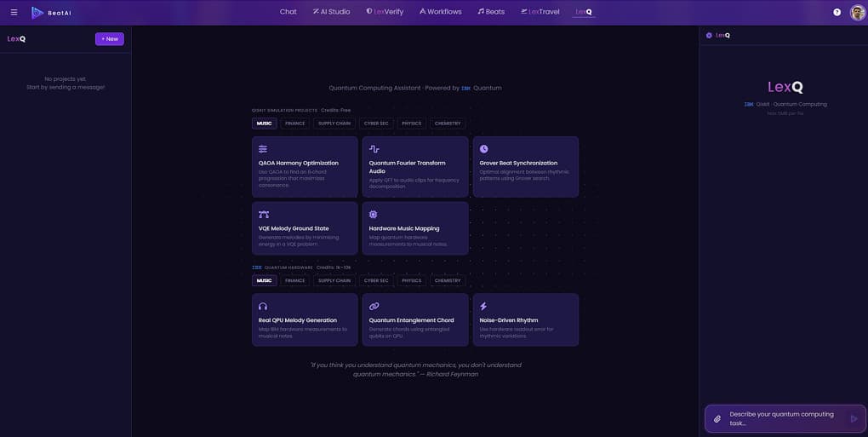Select Chemistry filter in quantum hardware section
Image resolution: width=868 pixels, height=437 pixels.
[x=448, y=280]
